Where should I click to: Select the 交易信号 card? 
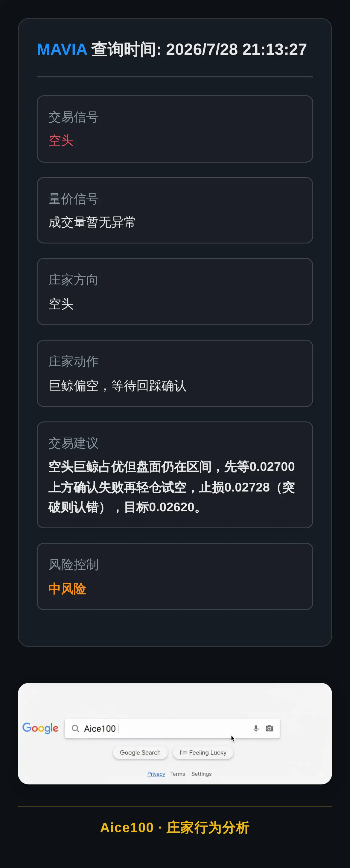[x=175, y=129]
